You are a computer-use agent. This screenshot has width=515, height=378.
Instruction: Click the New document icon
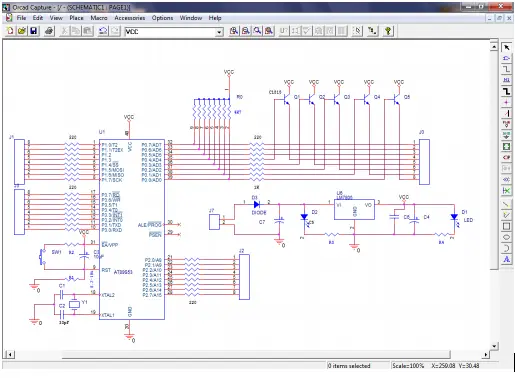point(10,31)
